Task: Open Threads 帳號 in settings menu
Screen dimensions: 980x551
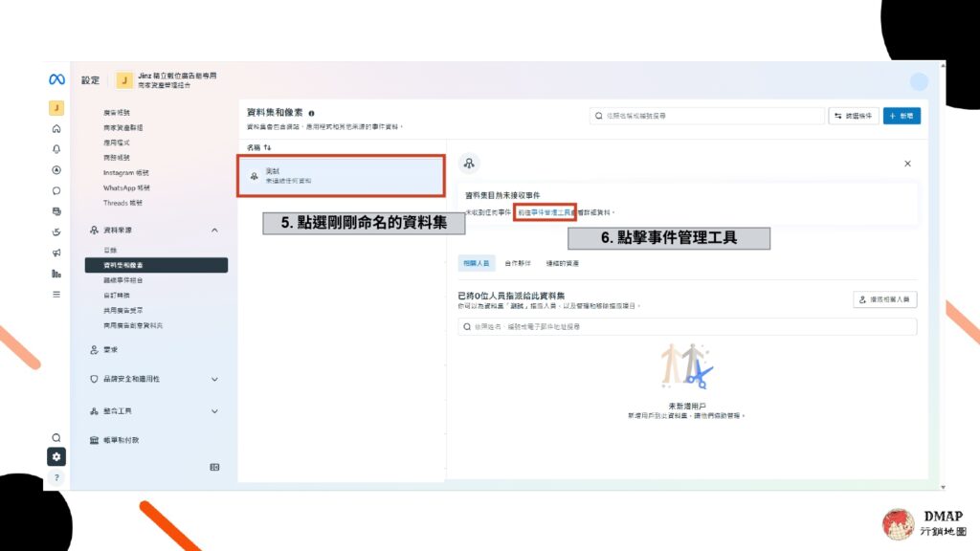Action: coord(122,203)
